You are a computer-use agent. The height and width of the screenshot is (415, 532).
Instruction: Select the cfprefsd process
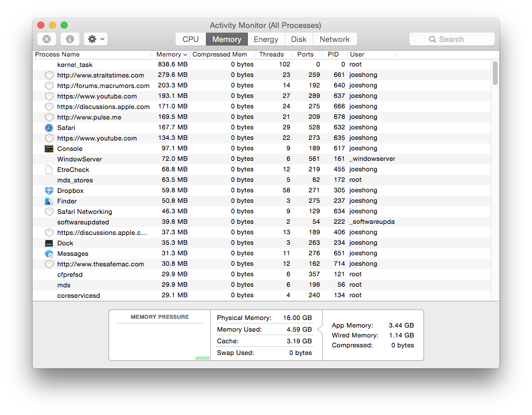261,275
